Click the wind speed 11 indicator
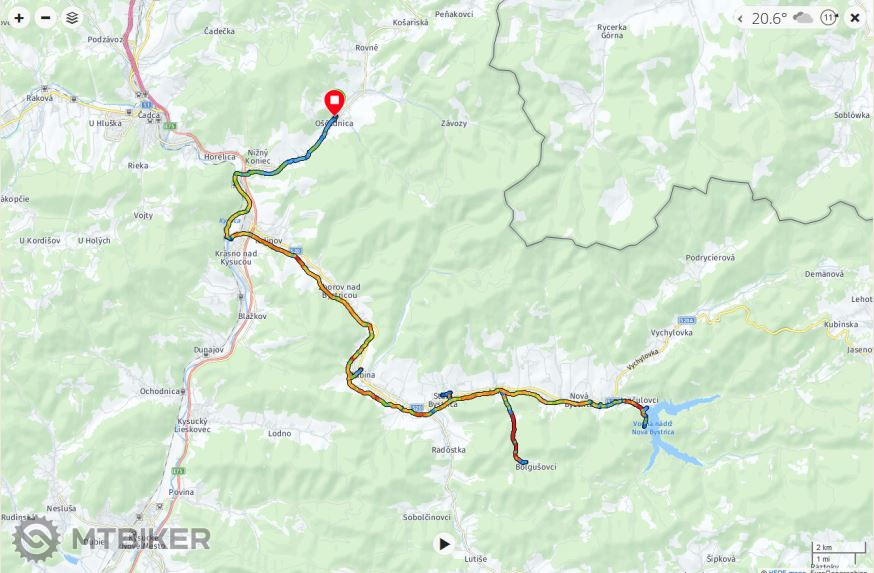The image size is (874, 573). 829,18
